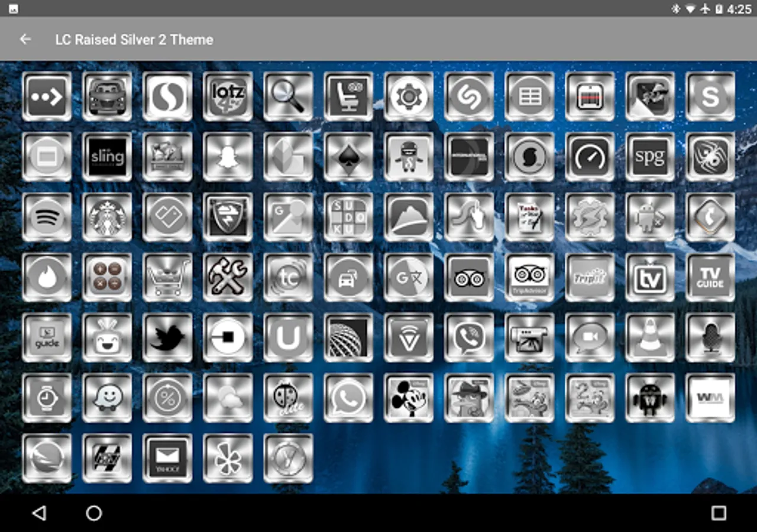Screen dimensions: 757x532
Task: Open the Waze icon
Action: coord(107,398)
